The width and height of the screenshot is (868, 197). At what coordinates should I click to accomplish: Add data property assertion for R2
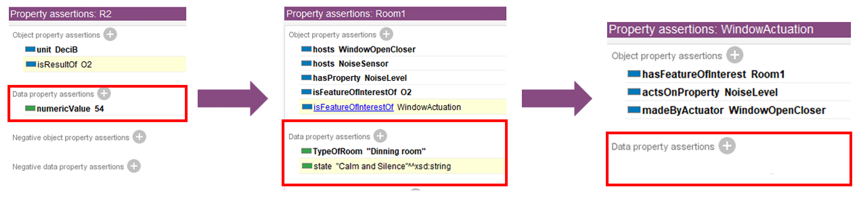click(104, 93)
